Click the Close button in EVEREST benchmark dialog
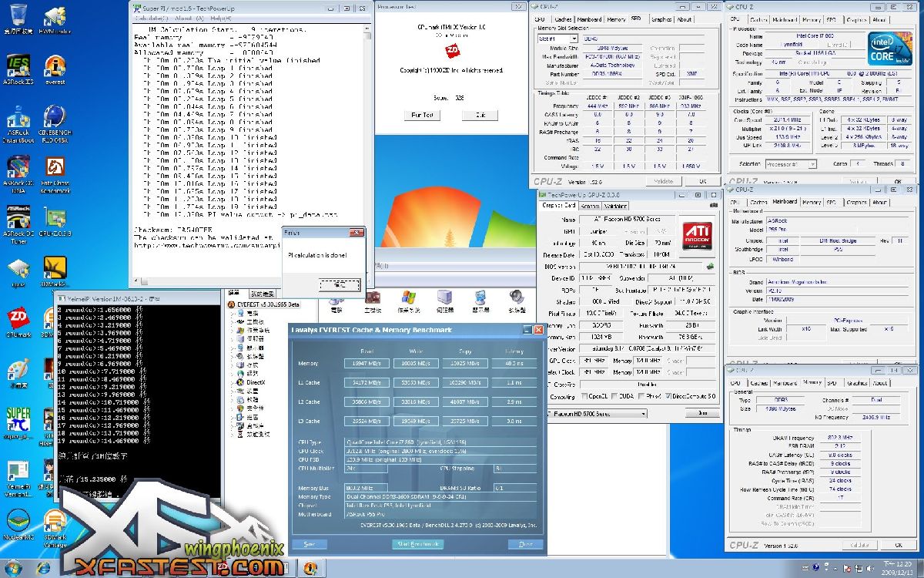 pyautogui.click(x=525, y=544)
